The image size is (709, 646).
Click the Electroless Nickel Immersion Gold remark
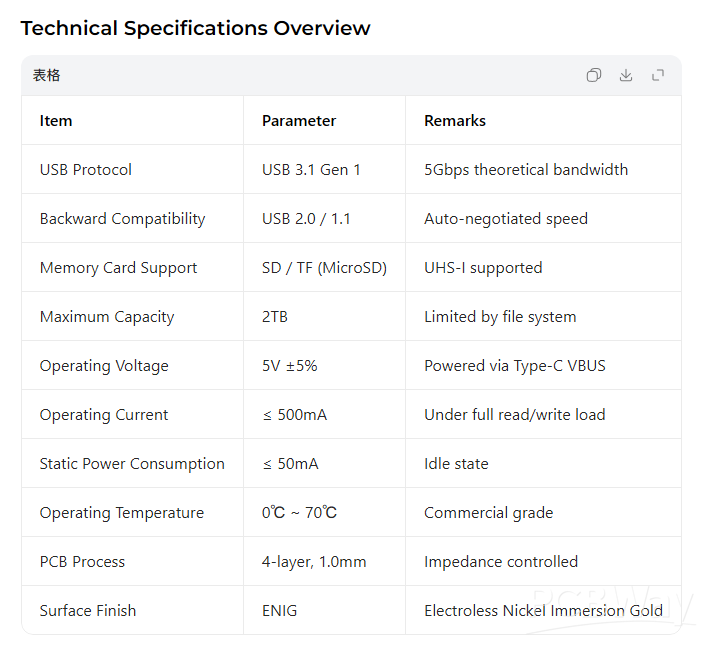click(543, 611)
